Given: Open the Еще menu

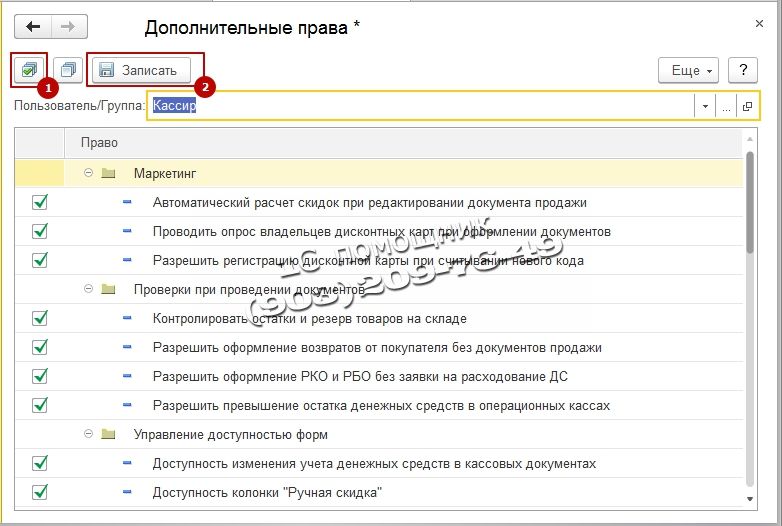Looking at the screenshot, I should [688, 70].
